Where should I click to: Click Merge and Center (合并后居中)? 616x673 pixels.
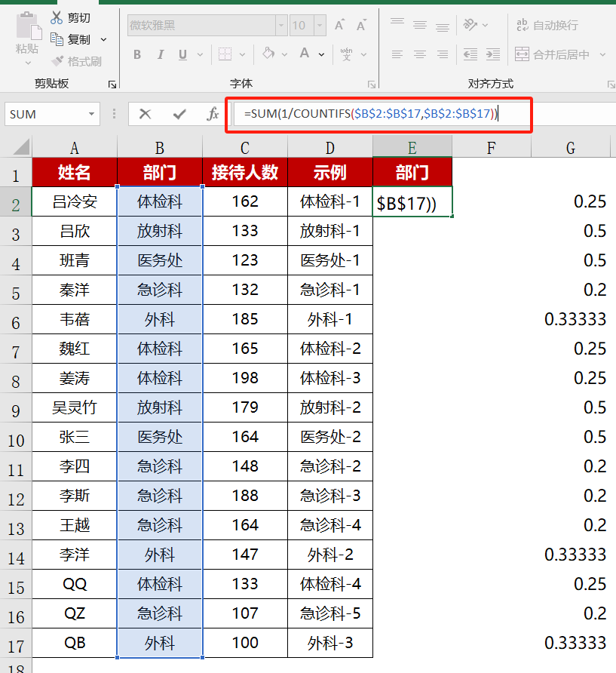552,54
